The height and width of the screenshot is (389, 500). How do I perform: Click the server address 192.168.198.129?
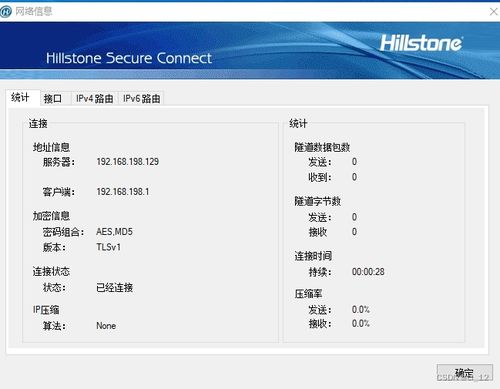pyautogui.click(x=127, y=162)
